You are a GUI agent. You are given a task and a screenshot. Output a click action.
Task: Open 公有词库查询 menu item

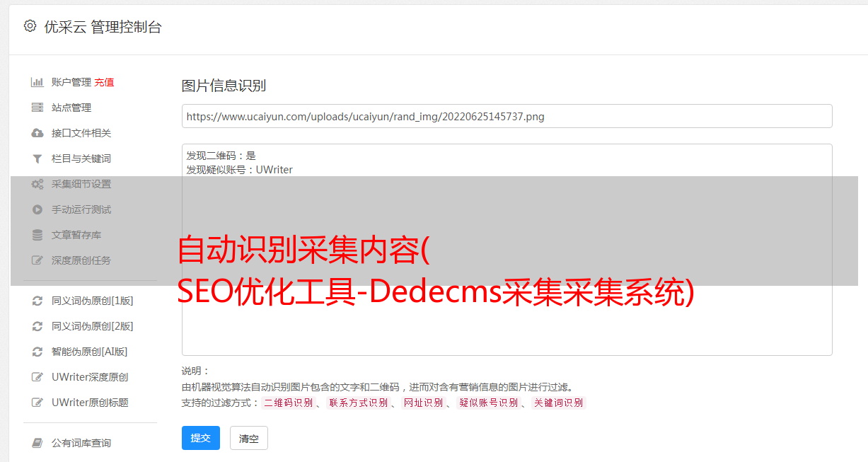tap(81, 443)
